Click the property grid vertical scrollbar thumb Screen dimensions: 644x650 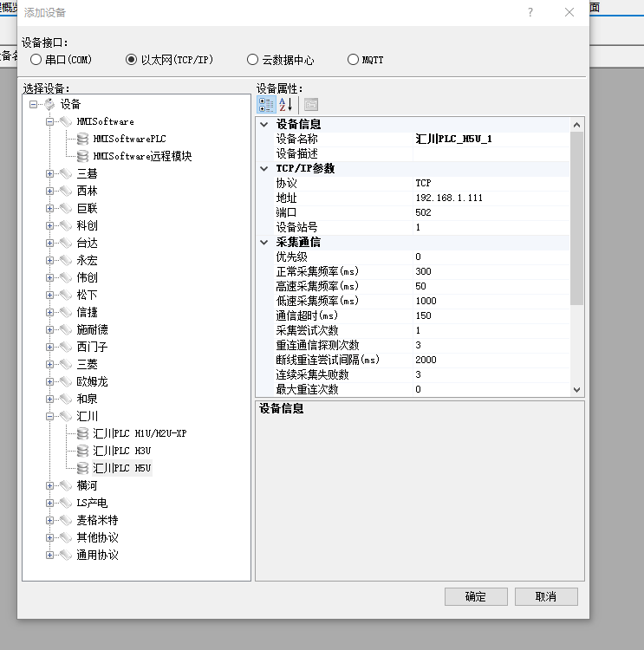[x=576, y=218]
